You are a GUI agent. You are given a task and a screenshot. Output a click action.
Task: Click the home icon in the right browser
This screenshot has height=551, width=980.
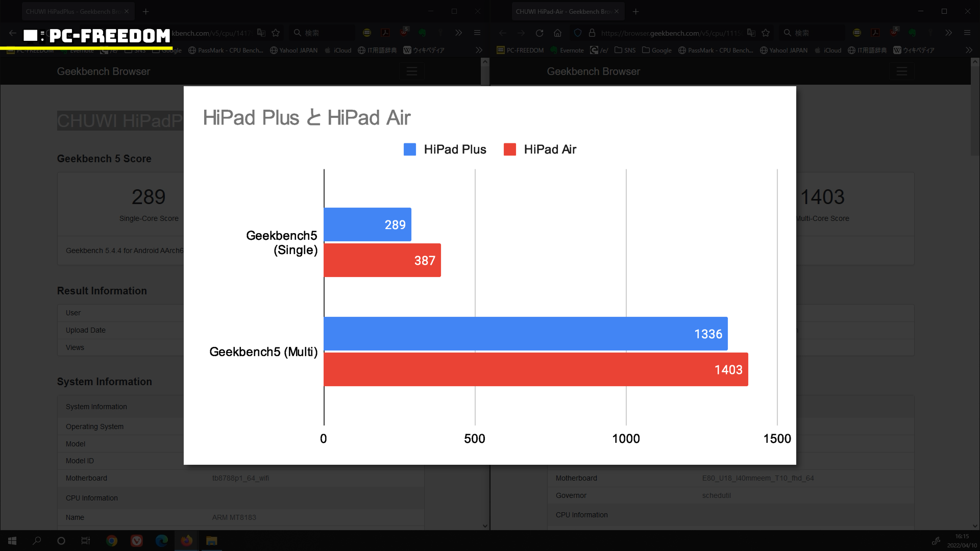click(557, 33)
